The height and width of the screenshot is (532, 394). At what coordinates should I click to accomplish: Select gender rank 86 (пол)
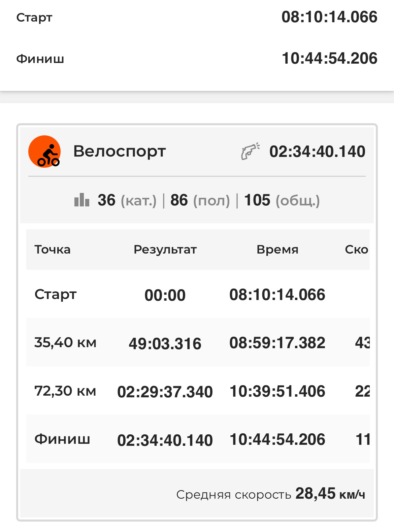200,200
